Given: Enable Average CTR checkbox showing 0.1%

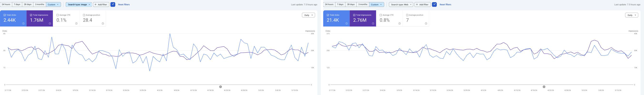Looking at the screenshot, I should point(57,15).
